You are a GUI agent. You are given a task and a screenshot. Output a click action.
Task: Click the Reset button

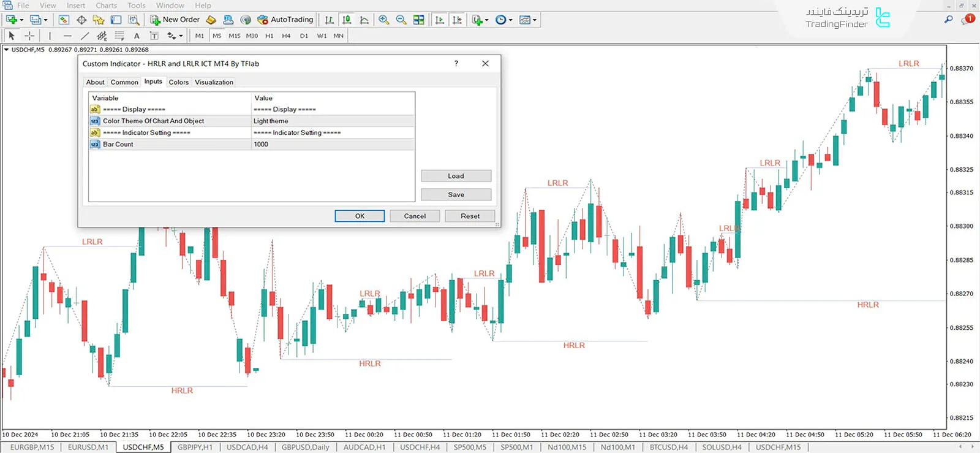[x=470, y=216]
